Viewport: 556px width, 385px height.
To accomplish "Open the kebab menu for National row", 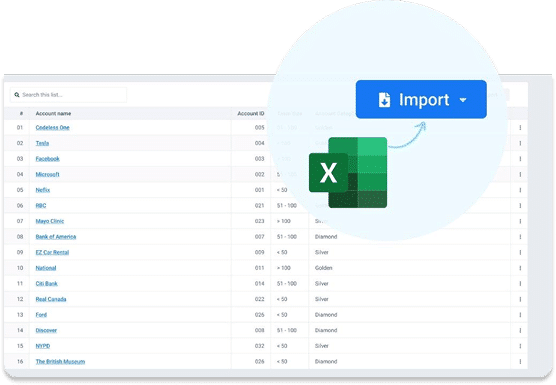I will coord(520,268).
